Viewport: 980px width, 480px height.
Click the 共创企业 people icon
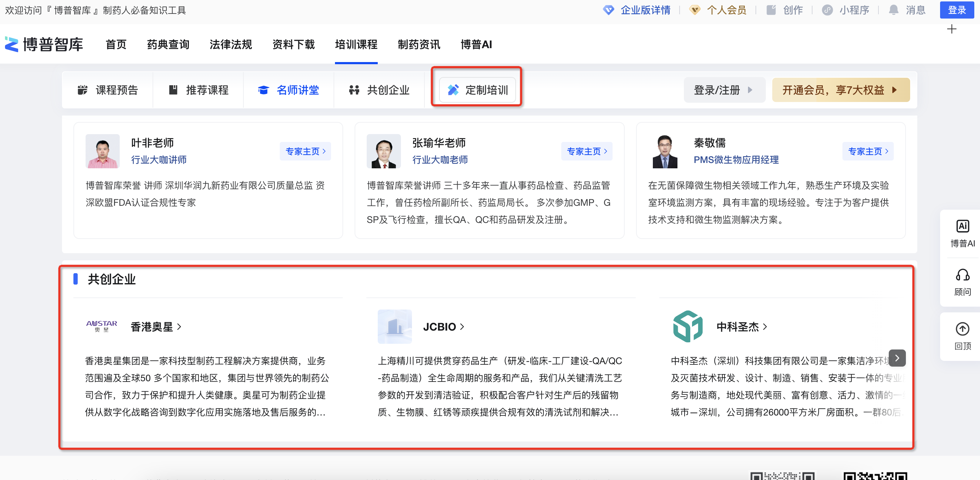coord(354,90)
